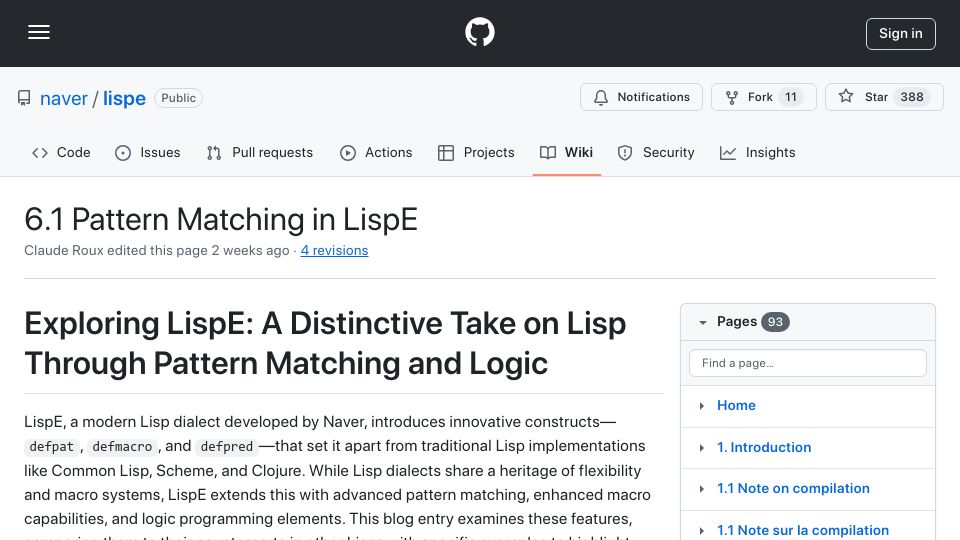
Task: Click the Exploring LispE article heading
Action: pyautogui.click(x=325, y=343)
